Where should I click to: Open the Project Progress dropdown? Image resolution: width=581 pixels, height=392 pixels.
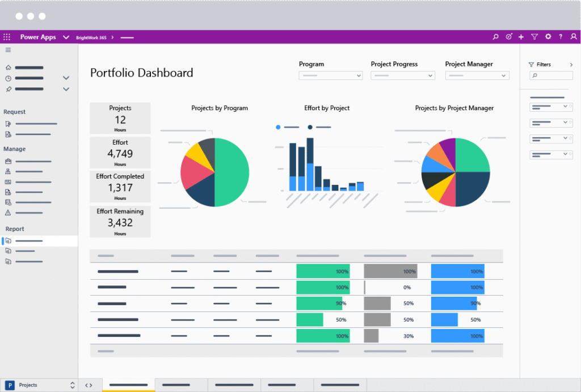click(x=403, y=75)
